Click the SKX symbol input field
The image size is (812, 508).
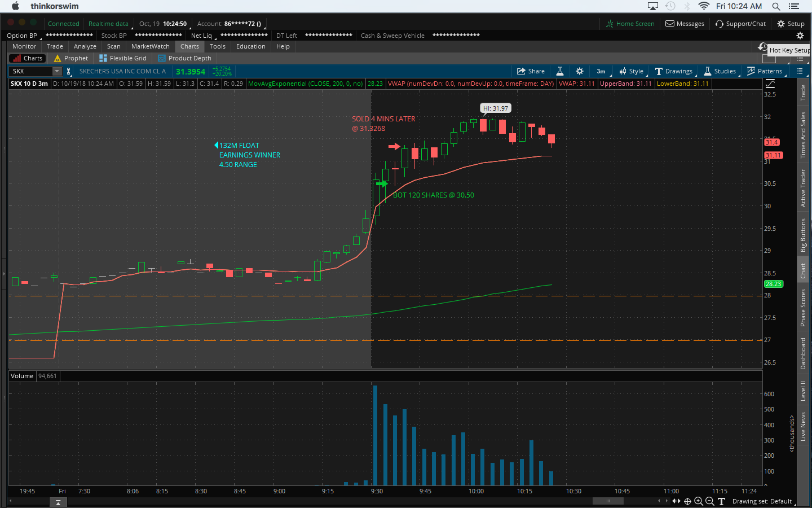(32, 71)
